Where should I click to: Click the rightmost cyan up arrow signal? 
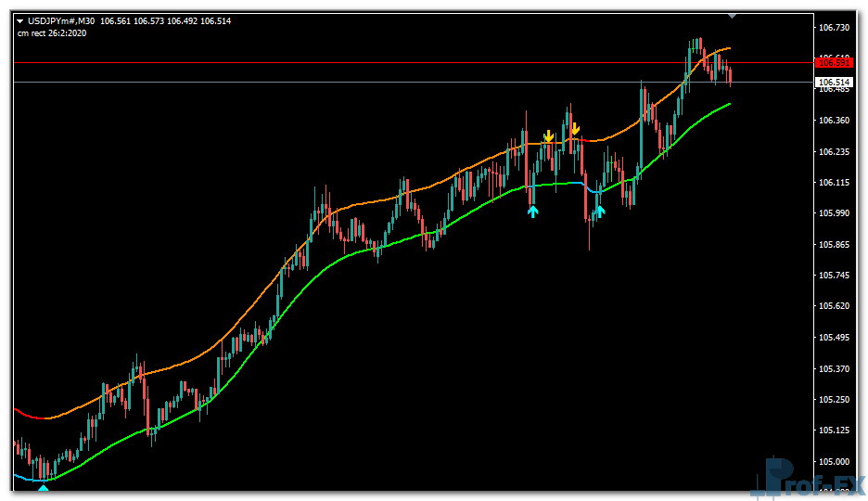(599, 211)
